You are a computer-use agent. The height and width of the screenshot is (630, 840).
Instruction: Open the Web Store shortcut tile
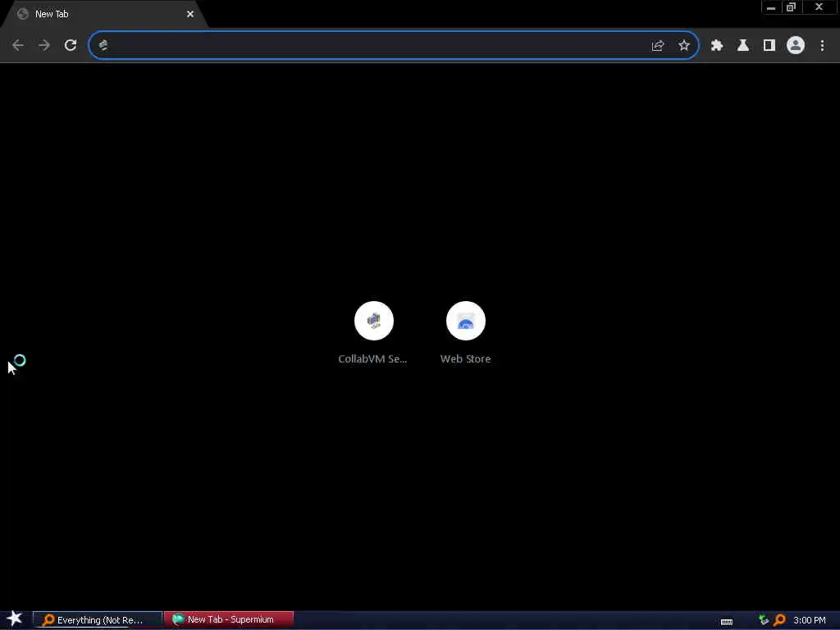466,321
